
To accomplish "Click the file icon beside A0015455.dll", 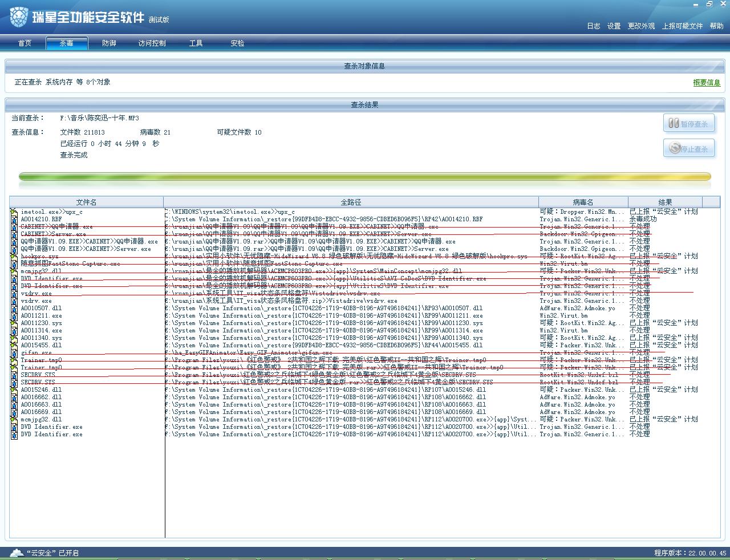I will (14, 346).
